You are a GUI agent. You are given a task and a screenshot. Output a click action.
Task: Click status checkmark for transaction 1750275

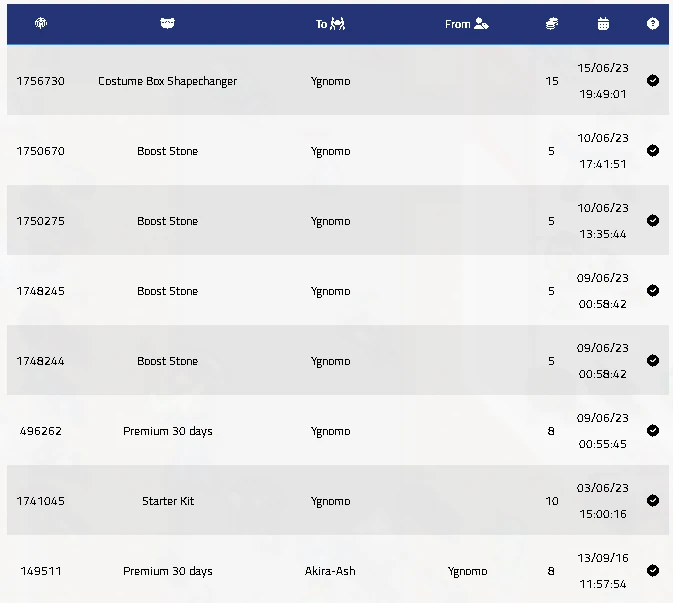(653, 221)
